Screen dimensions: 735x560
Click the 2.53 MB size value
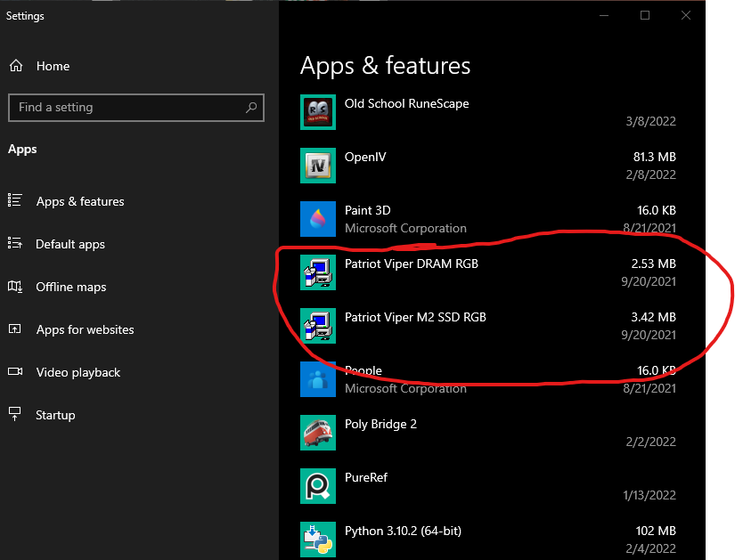(653, 264)
